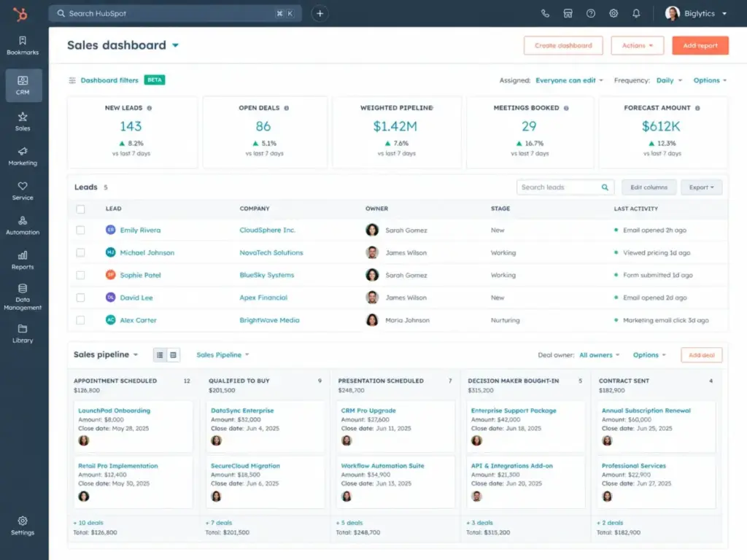
Task: Open the Dashboard filters link
Action: click(109, 80)
